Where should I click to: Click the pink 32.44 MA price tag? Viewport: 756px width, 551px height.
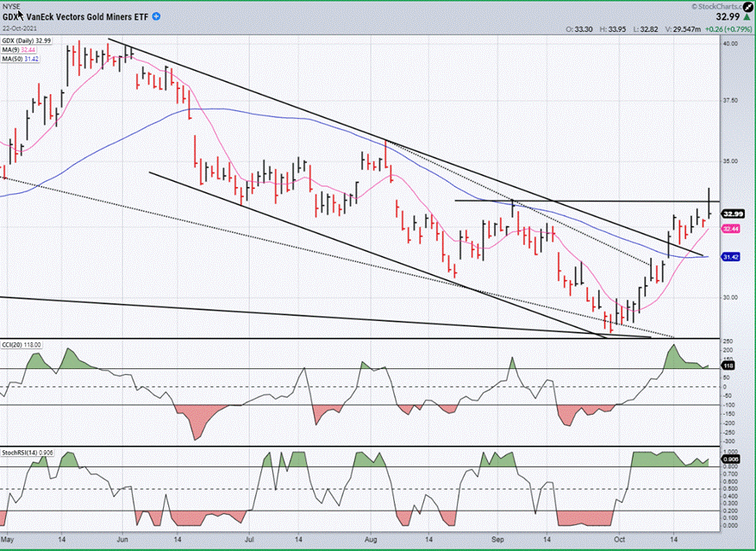click(731, 229)
